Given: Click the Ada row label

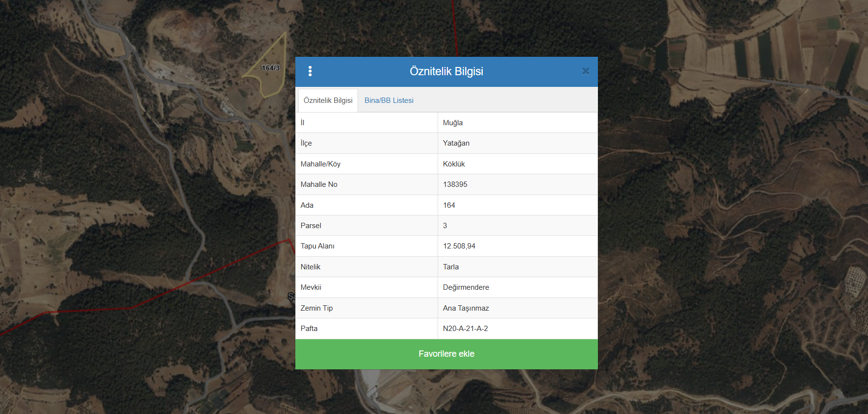Looking at the screenshot, I should pyautogui.click(x=307, y=205).
